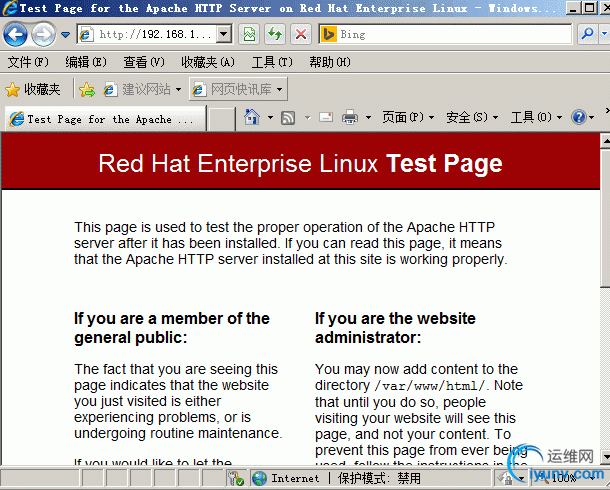Screen dimensions: 610x490
Task: Click the IE page icon in the address bar
Action: click(86, 35)
